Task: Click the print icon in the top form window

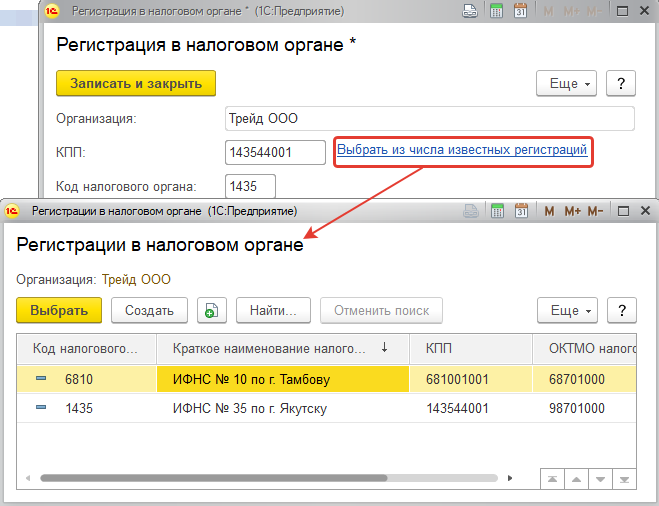Action: coord(469,12)
